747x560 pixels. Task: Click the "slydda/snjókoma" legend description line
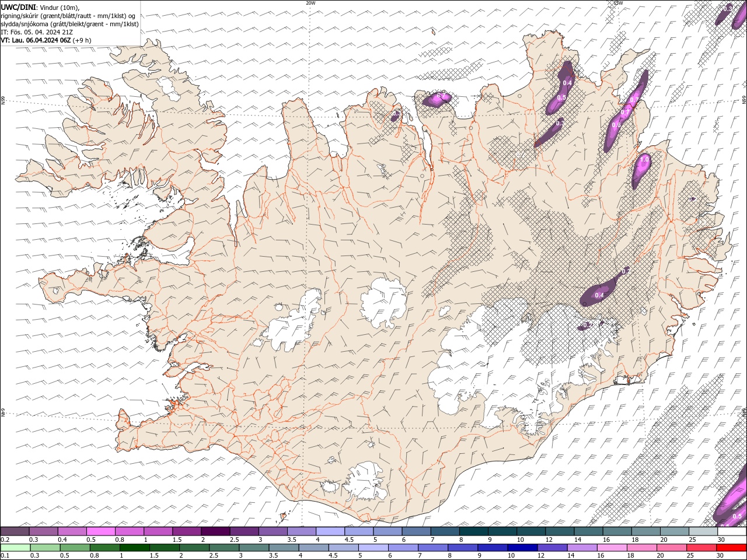click(x=69, y=24)
